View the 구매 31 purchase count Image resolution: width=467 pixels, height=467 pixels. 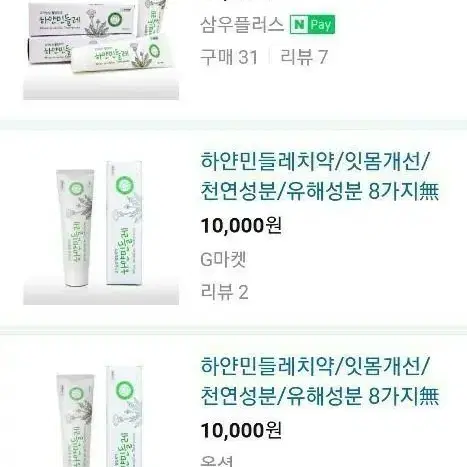click(229, 57)
